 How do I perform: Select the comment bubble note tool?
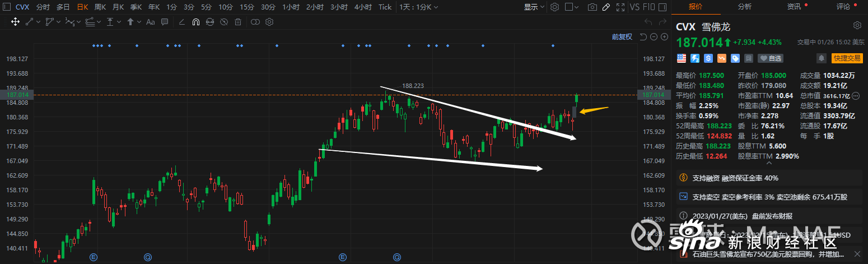pyautogui.click(x=165, y=22)
